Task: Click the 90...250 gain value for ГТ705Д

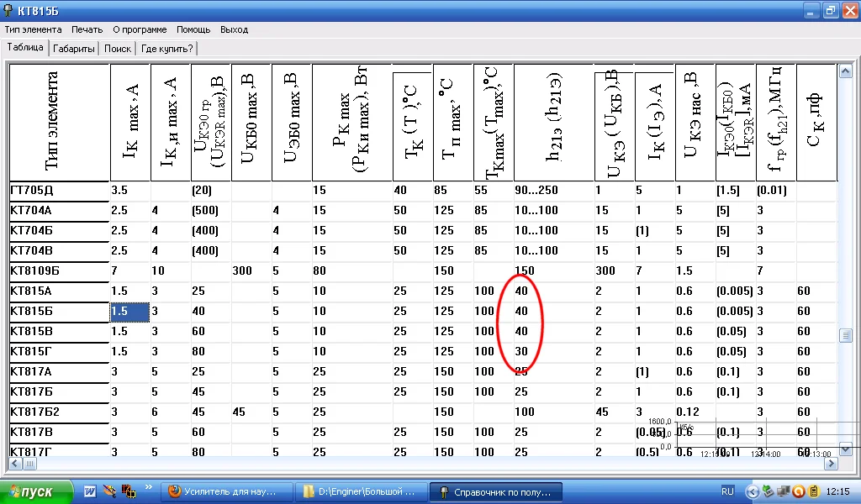Action: coord(553,191)
